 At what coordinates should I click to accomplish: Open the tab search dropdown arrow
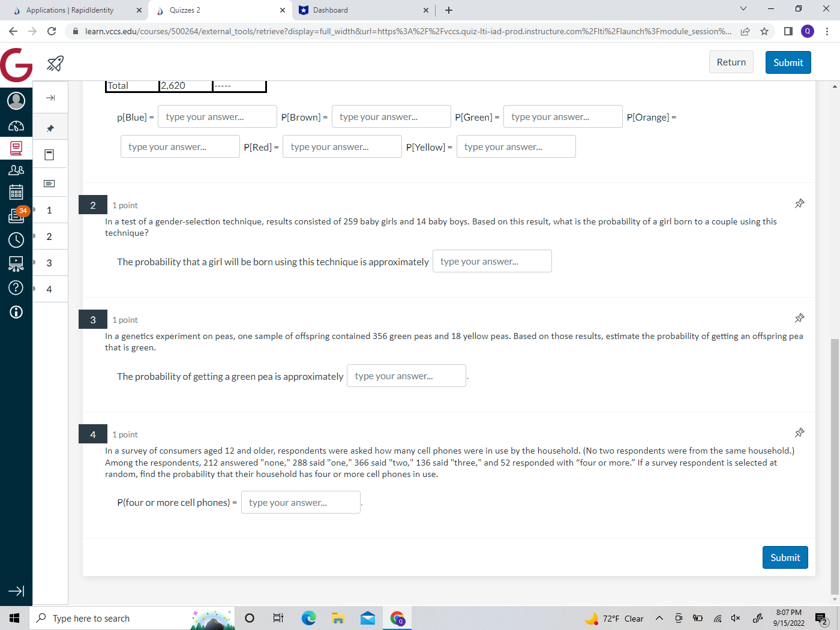tap(743, 9)
